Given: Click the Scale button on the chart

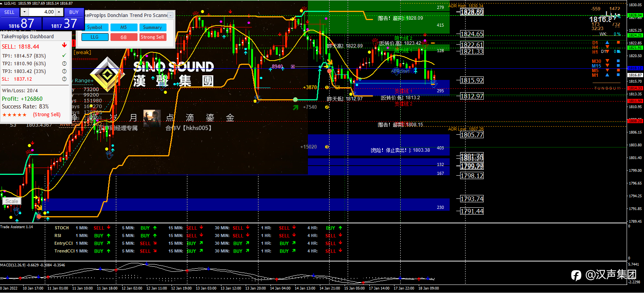Looking at the screenshot, I should (x=12, y=201).
